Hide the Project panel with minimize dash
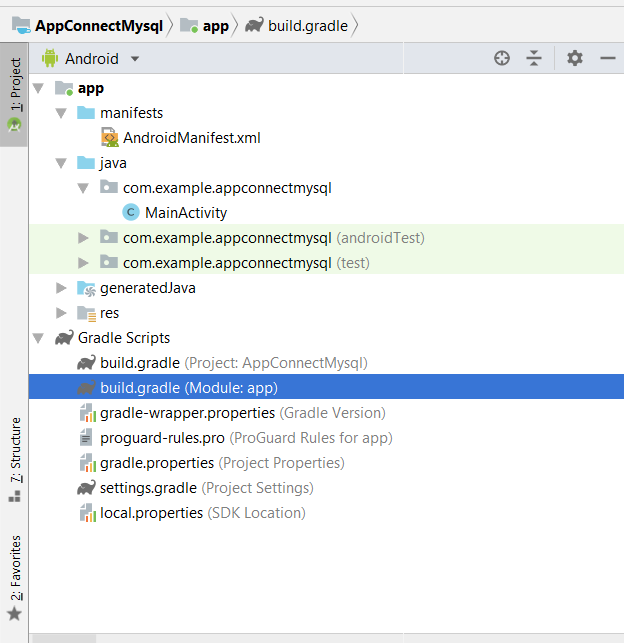 click(608, 58)
